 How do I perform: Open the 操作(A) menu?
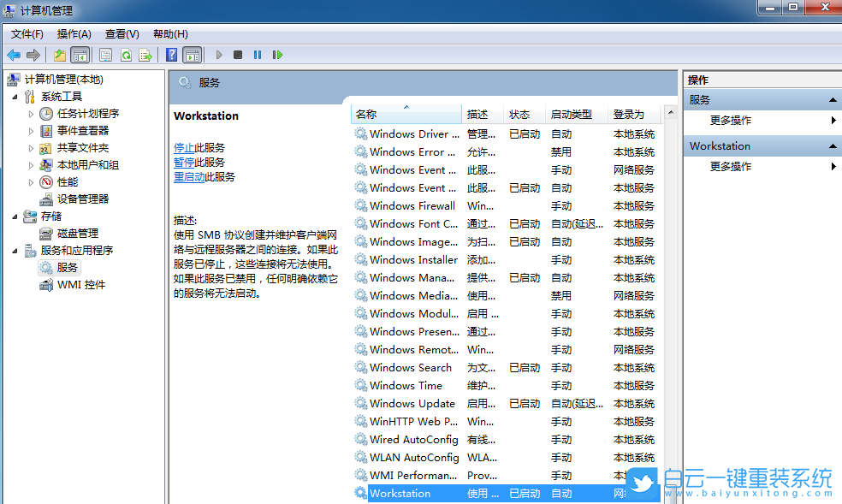click(74, 34)
